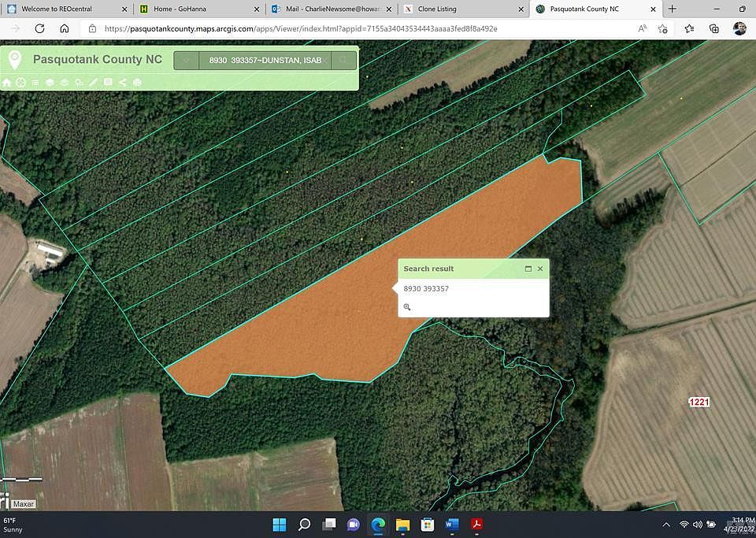
Task: Clear the parcel search text
Action: 326,60
